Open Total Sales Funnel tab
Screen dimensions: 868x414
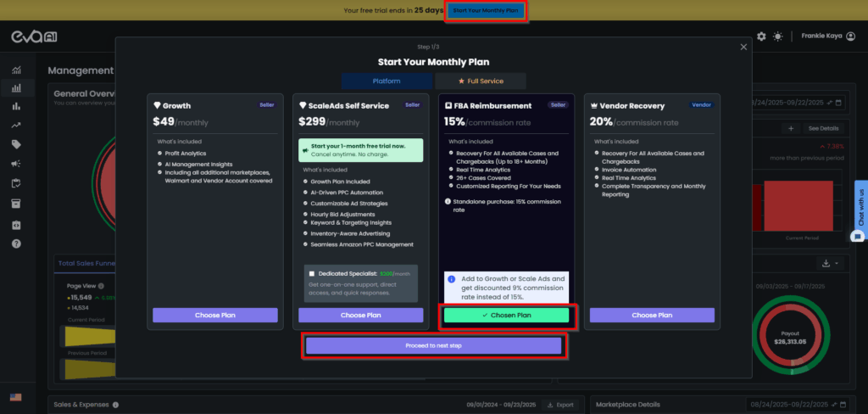pyautogui.click(x=86, y=263)
